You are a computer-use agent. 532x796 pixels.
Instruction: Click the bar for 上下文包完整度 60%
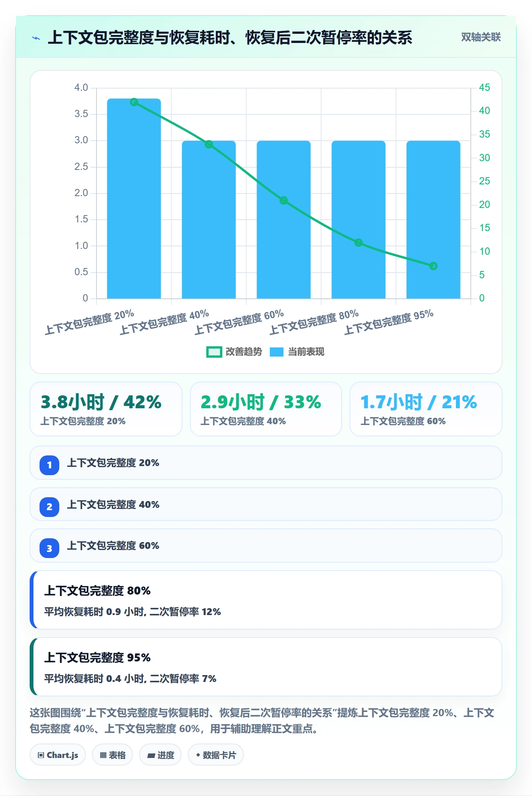click(283, 220)
